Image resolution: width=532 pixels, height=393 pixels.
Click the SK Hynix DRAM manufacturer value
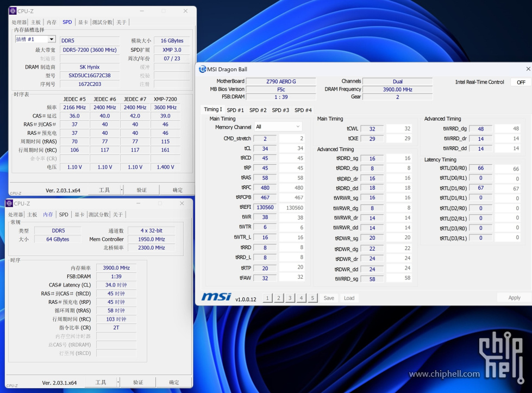[x=90, y=67]
